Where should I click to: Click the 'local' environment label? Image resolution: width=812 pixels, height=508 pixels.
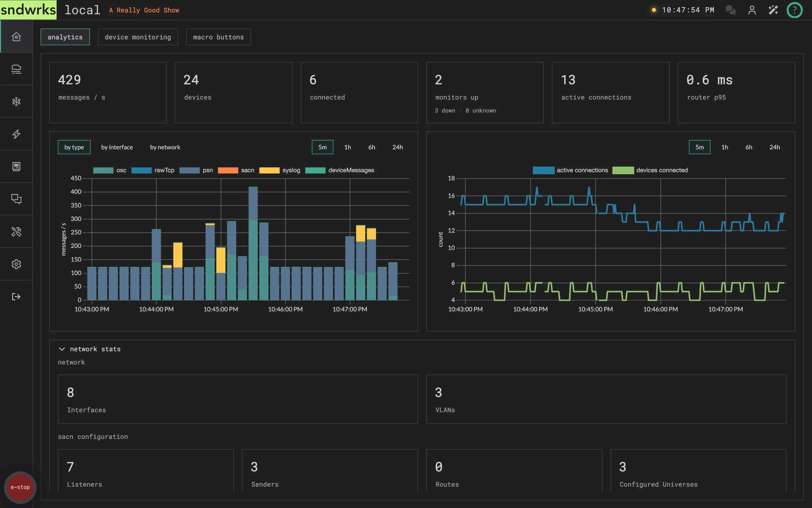click(82, 10)
